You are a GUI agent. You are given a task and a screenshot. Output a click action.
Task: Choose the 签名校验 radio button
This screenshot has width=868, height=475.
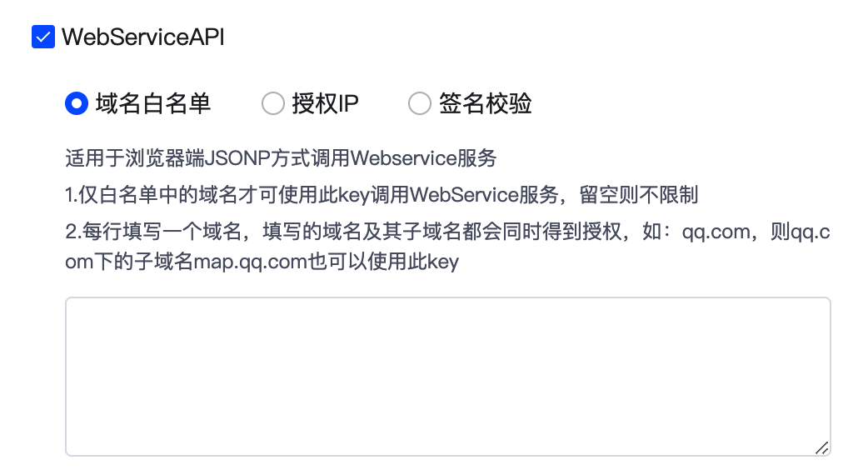point(420,103)
